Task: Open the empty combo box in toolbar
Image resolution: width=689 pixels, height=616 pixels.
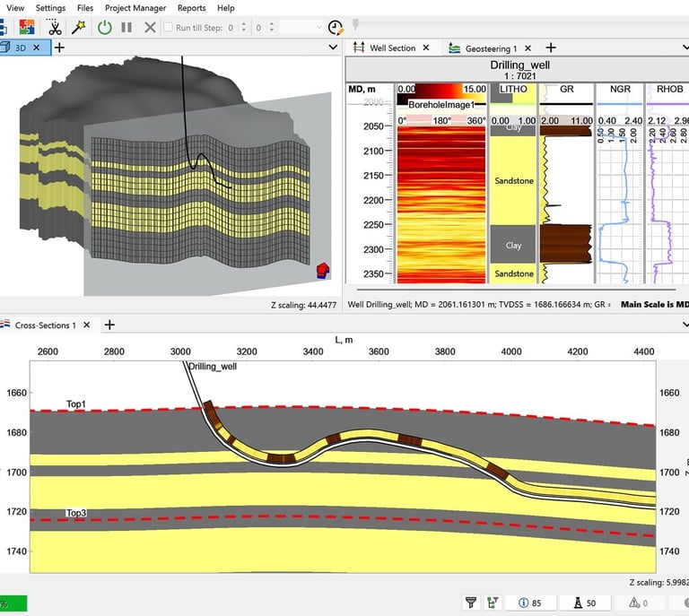Action: pyautogui.click(x=301, y=28)
